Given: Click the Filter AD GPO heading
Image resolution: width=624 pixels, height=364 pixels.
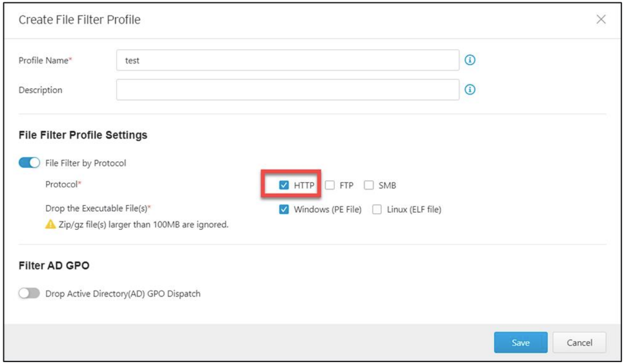Looking at the screenshot, I should tap(54, 266).
